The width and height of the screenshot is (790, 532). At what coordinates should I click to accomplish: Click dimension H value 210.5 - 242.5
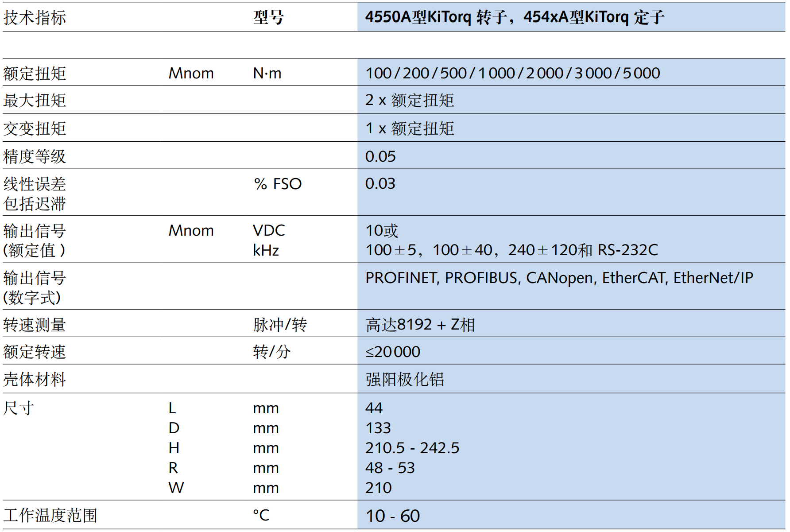point(412,448)
